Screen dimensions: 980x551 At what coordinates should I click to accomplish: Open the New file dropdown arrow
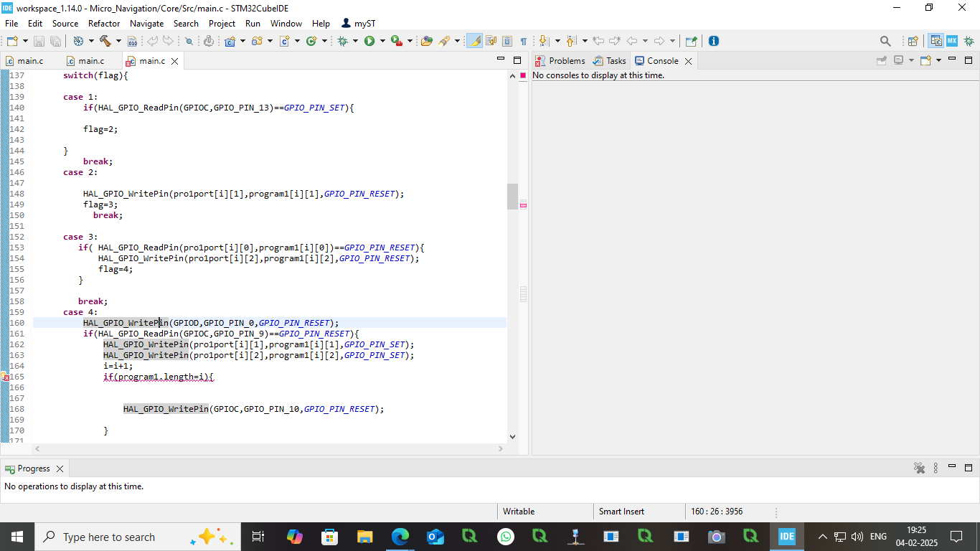point(26,41)
